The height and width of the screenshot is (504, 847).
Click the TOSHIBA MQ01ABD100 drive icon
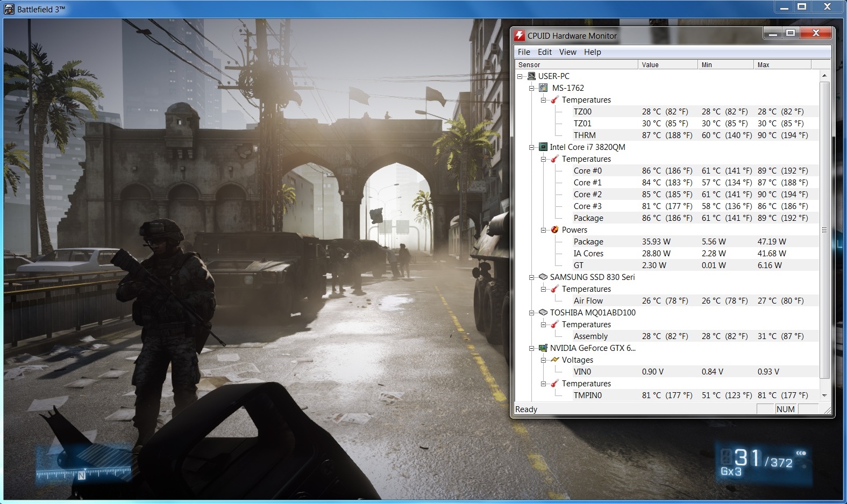coord(543,313)
